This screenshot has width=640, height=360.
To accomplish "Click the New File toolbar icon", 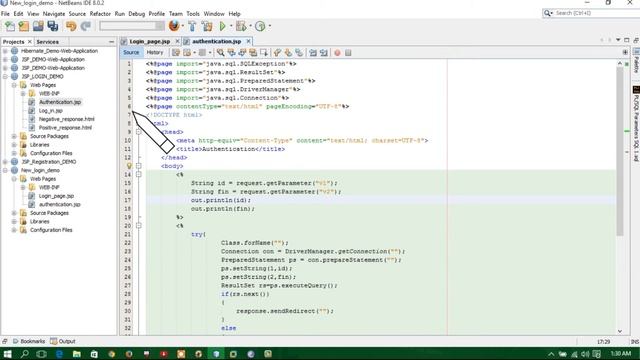I will (x=9, y=26).
